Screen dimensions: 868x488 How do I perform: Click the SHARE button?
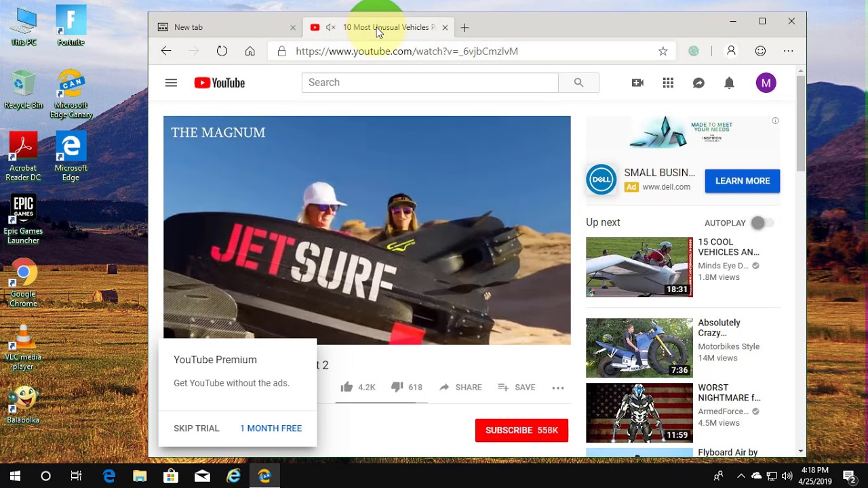click(460, 387)
